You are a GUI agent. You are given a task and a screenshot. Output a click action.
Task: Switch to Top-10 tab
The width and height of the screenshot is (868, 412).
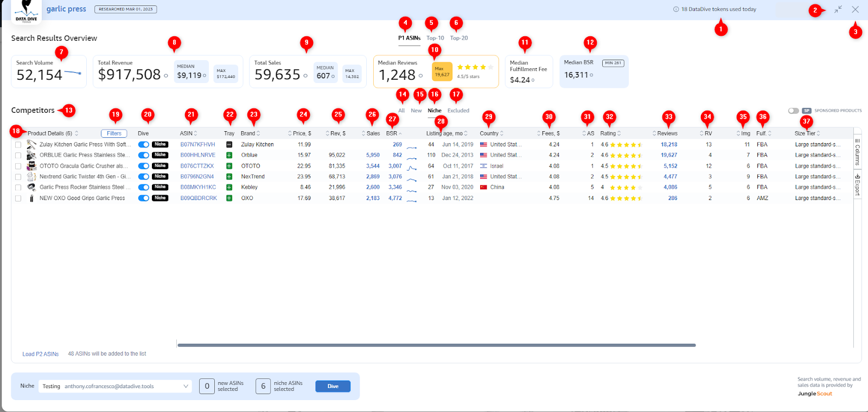point(435,38)
